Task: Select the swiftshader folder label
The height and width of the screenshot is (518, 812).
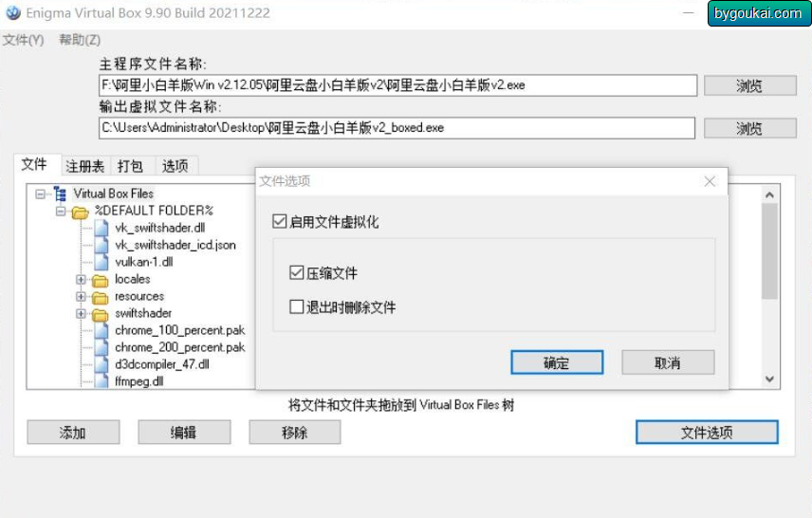Action: click(x=143, y=313)
